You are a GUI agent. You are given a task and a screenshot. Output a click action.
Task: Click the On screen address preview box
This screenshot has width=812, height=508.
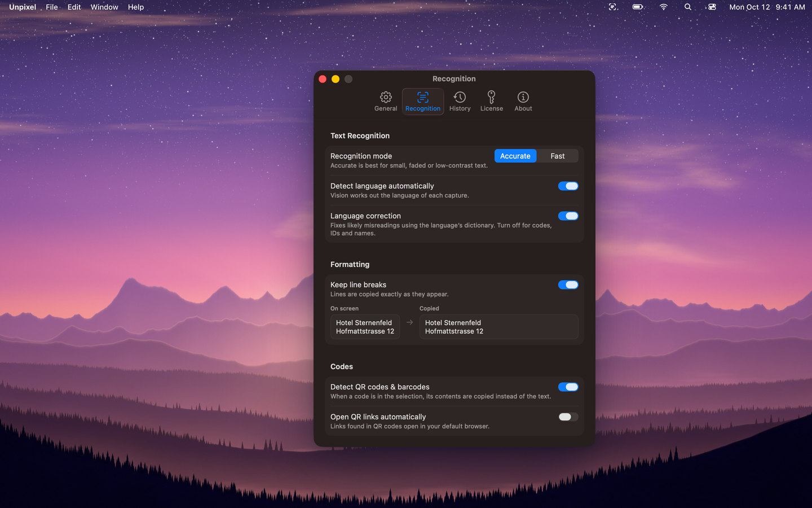[x=365, y=327]
